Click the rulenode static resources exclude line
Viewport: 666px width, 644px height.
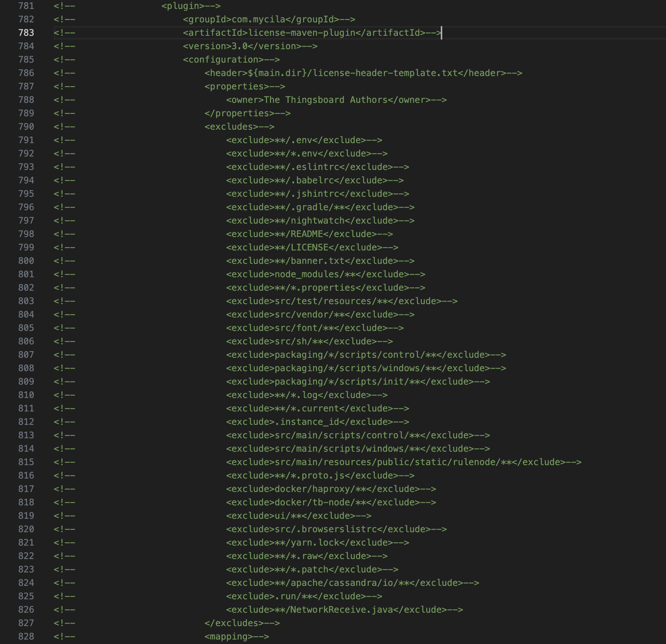point(403,462)
